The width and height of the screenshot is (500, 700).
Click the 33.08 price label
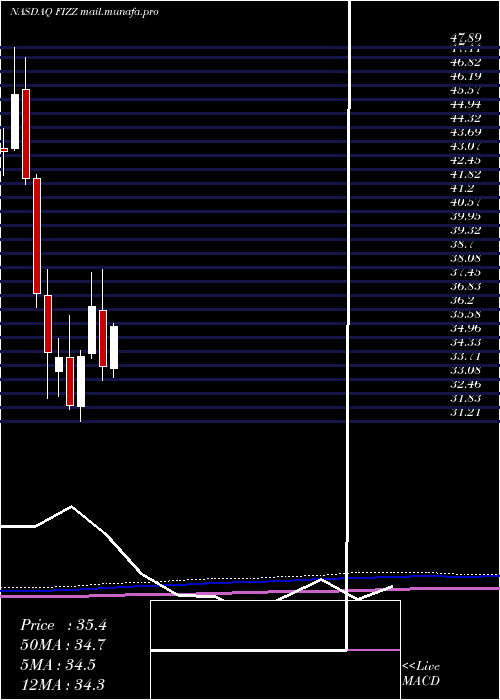point(465,370)
